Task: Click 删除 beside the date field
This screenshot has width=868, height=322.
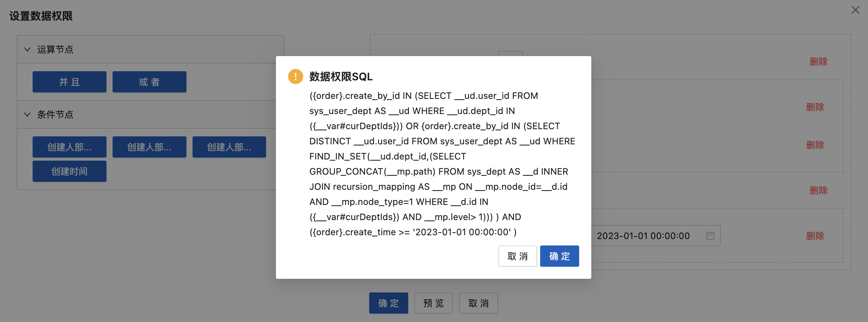Action: tap(815, 236)
